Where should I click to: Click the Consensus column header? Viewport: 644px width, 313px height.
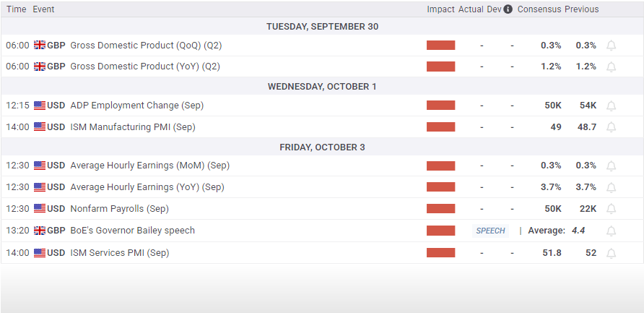click(x=539, y=9)
